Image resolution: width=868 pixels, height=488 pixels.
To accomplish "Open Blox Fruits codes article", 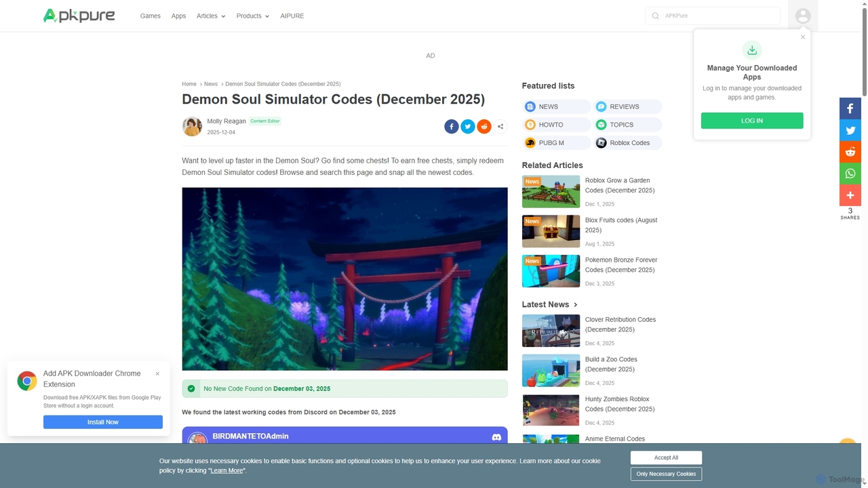I will [x=621, y=225].
